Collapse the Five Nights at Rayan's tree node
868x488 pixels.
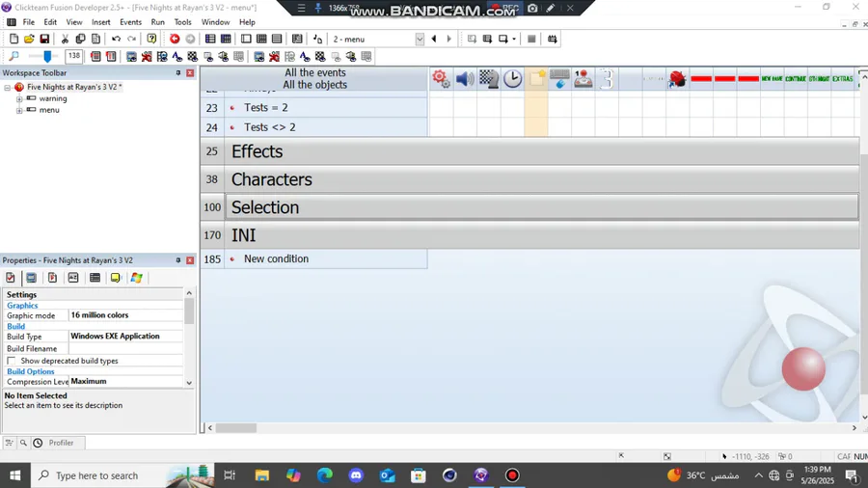point(8,88)
